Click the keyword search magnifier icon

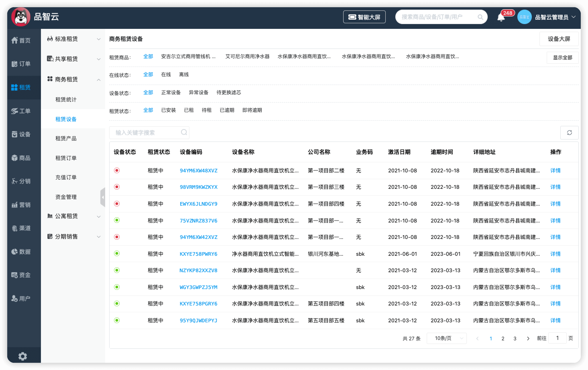click(x=184, y=132)
